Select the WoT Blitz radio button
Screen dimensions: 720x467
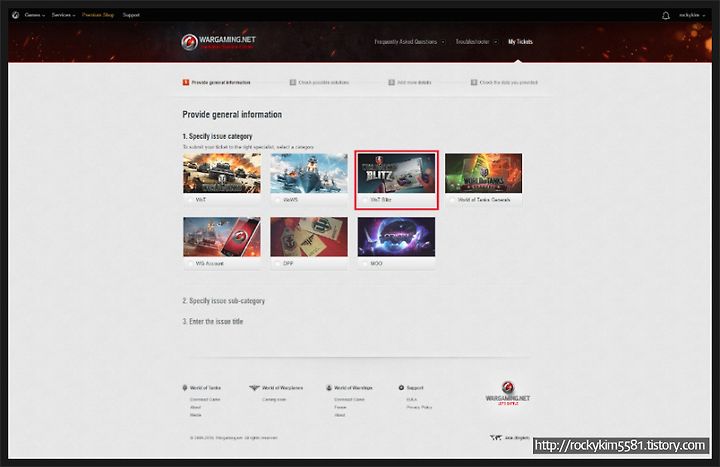[365, 200]
